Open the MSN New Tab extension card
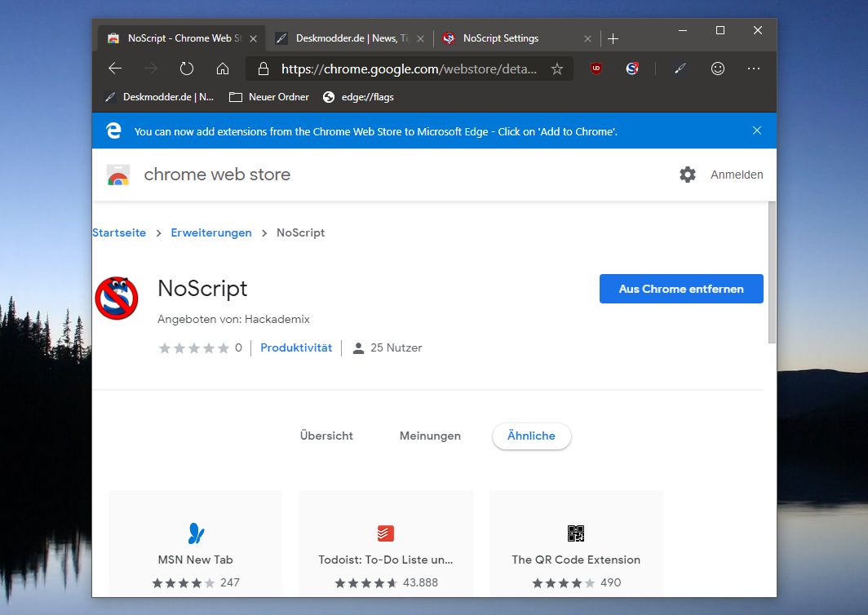The width and height of the screenshot is (868, 615). [196, 543]
